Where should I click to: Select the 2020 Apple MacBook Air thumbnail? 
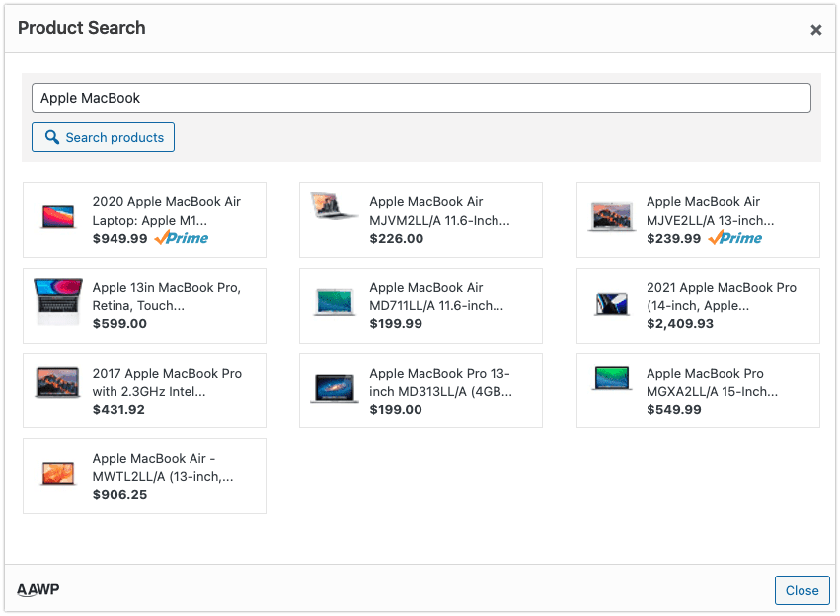click(58, 216)
